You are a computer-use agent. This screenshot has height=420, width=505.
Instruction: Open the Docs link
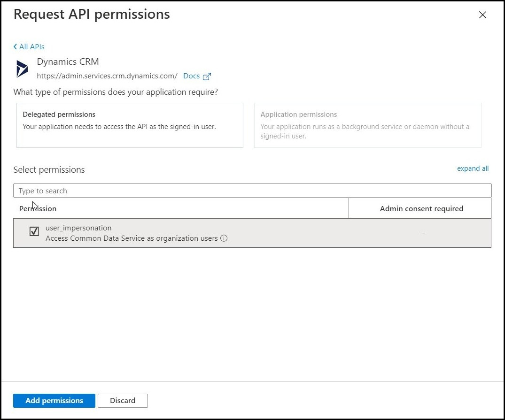(191, 76)
